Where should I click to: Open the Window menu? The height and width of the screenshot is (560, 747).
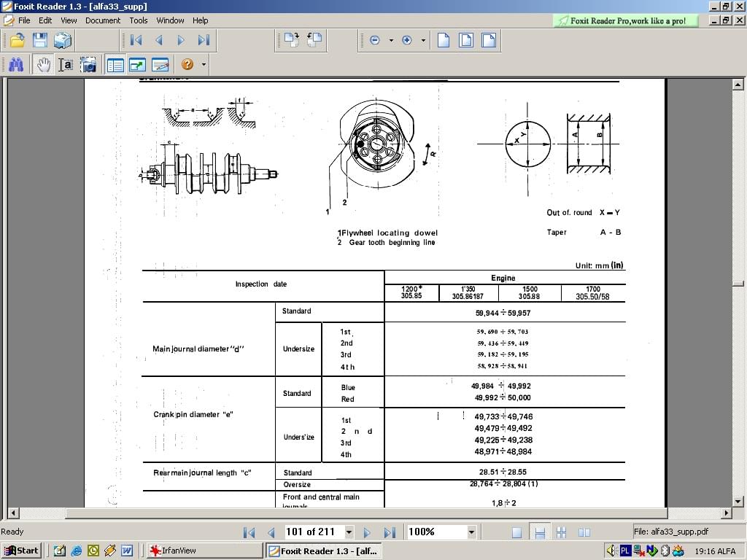point(170,20)
